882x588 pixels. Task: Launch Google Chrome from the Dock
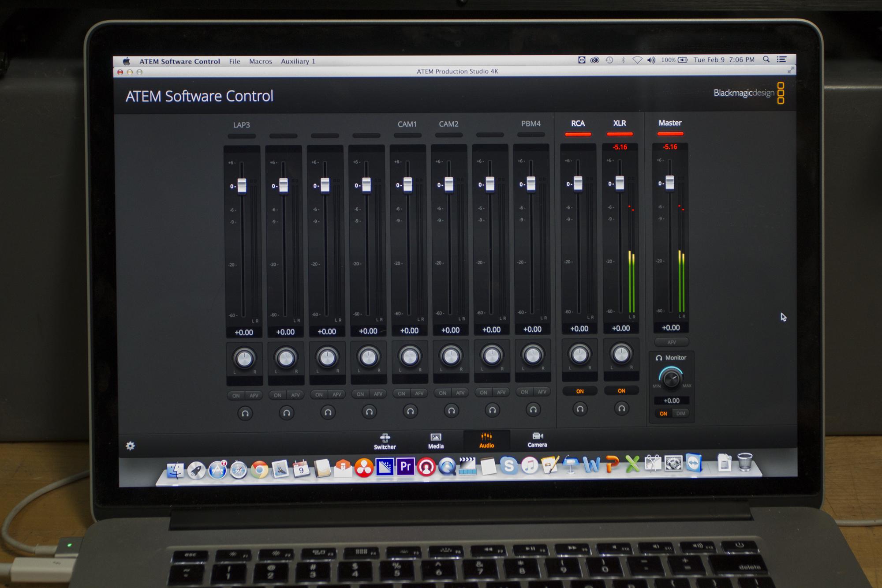260,470
